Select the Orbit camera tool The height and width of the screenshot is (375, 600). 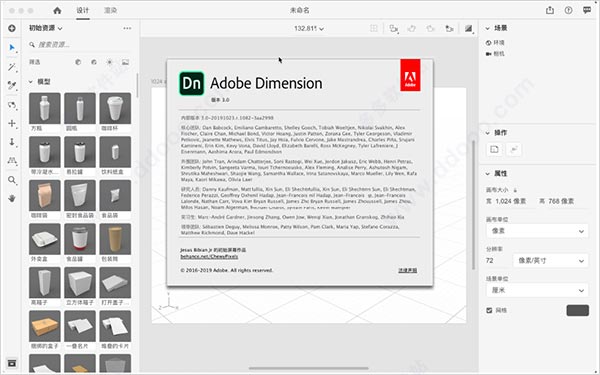(12, 105)
